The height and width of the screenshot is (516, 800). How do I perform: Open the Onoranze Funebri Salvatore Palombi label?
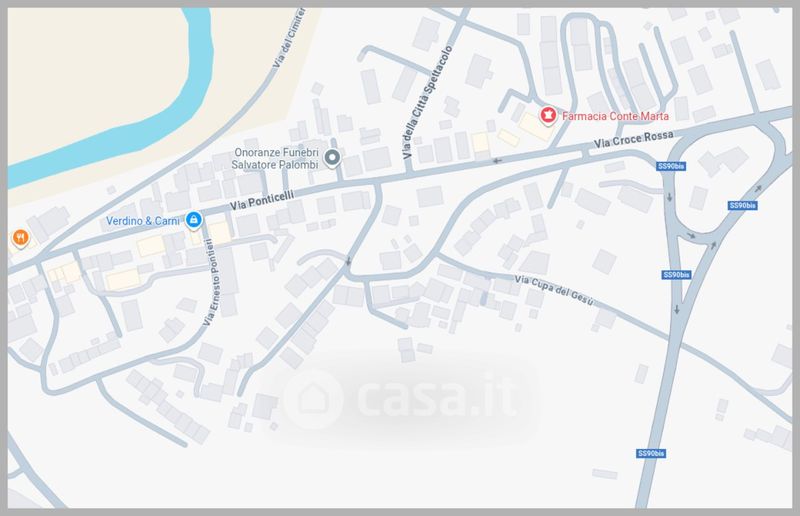coord(275,159)
